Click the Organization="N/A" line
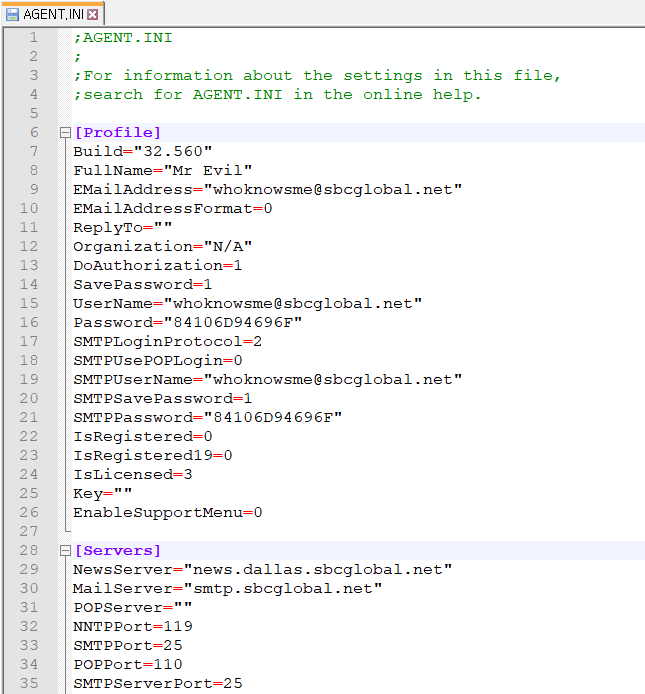This screenshot has width=645, height=694. 162,247
